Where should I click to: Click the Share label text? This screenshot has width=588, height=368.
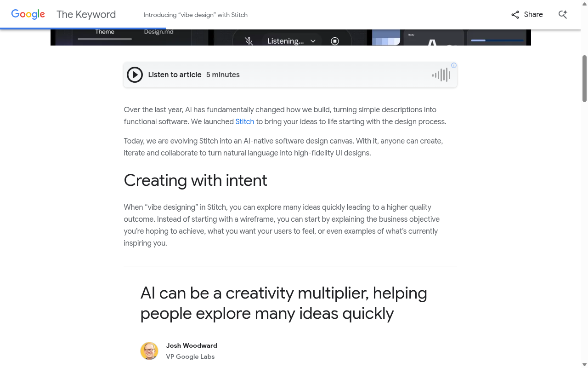pos(533,15)
